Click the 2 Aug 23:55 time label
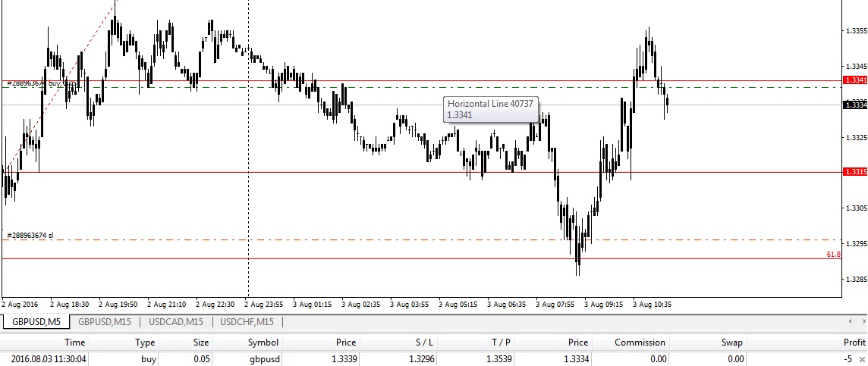868x366 pixels. click(x=264, y=304)
